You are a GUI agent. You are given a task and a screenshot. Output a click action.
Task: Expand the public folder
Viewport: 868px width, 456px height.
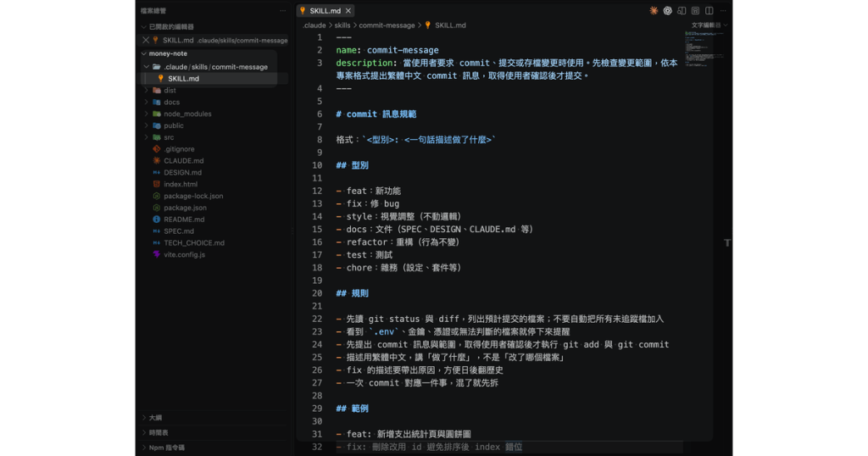(x=147, y=125)
